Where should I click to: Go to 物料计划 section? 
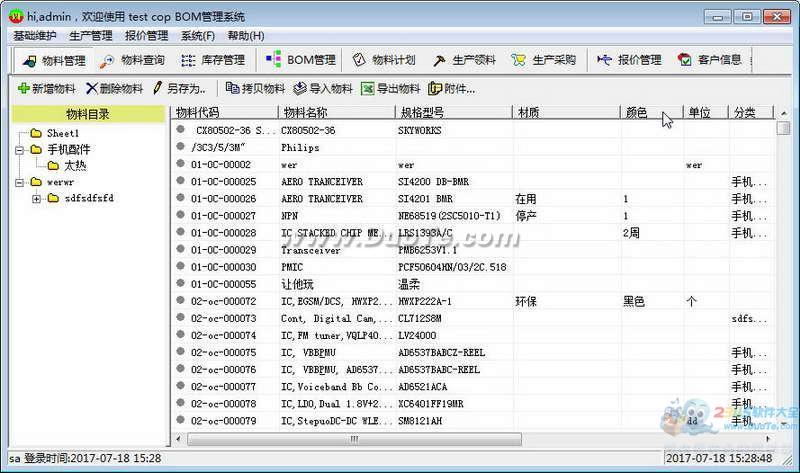pyautogui.click(x=384, y=60)
